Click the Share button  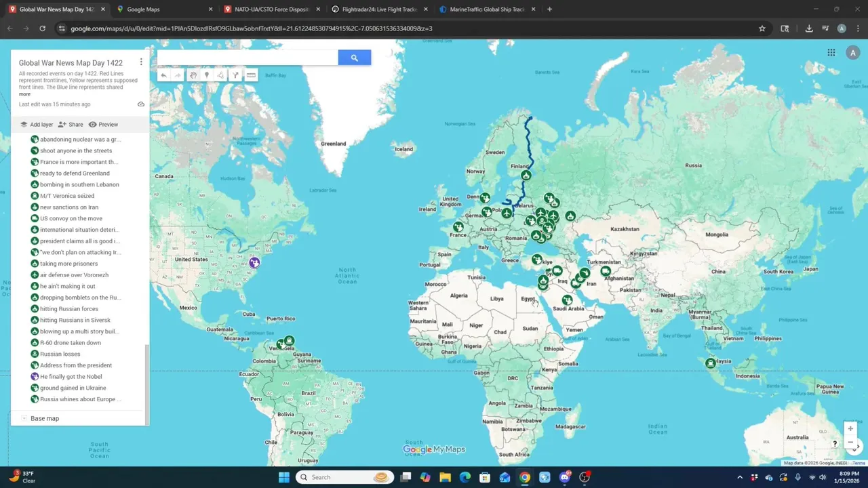coord(71,125)
